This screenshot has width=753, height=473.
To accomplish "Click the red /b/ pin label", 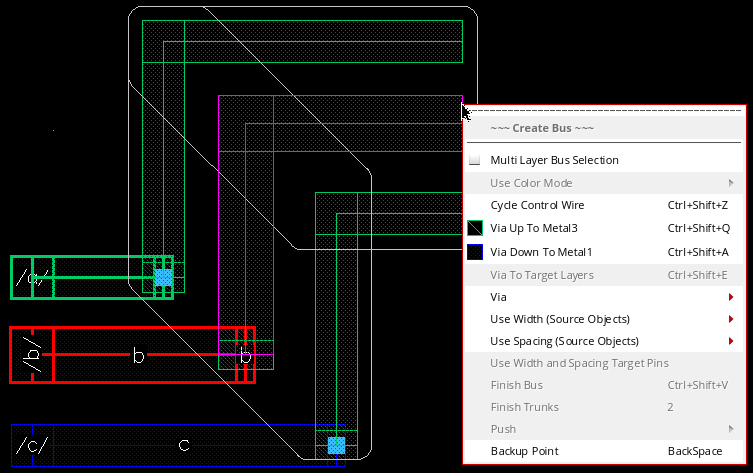I will tap(32, 355).
